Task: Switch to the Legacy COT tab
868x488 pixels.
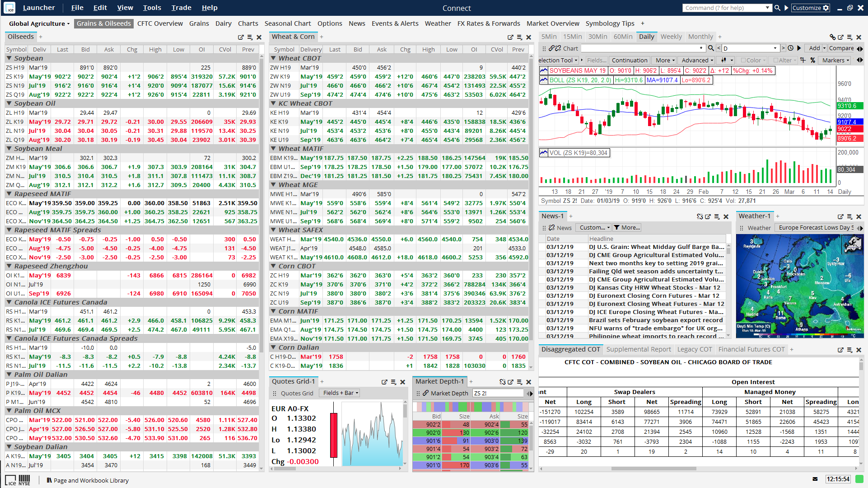Action: [x=695, y=349]
